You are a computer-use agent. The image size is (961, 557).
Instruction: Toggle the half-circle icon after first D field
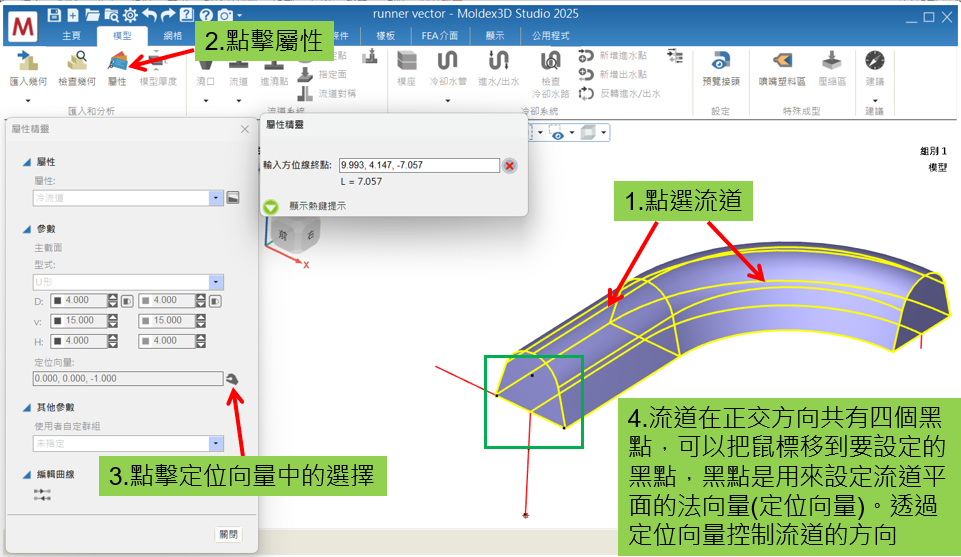(x=127, y=301)
